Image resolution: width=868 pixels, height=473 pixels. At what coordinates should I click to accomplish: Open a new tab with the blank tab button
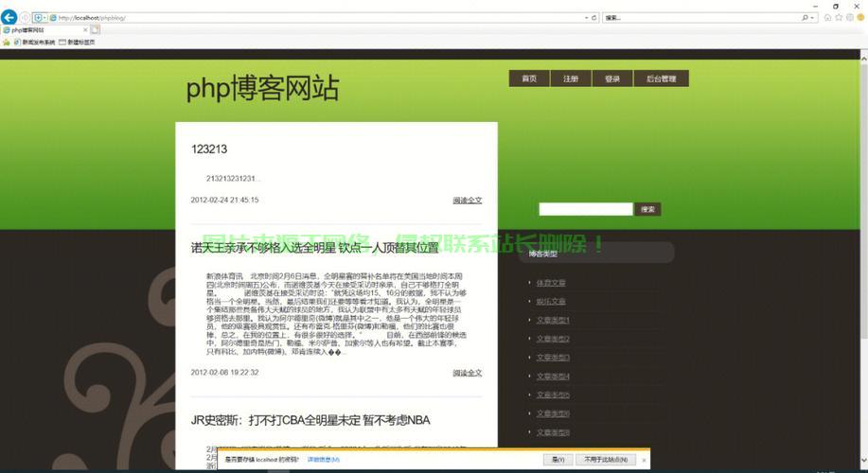[96, 30]
